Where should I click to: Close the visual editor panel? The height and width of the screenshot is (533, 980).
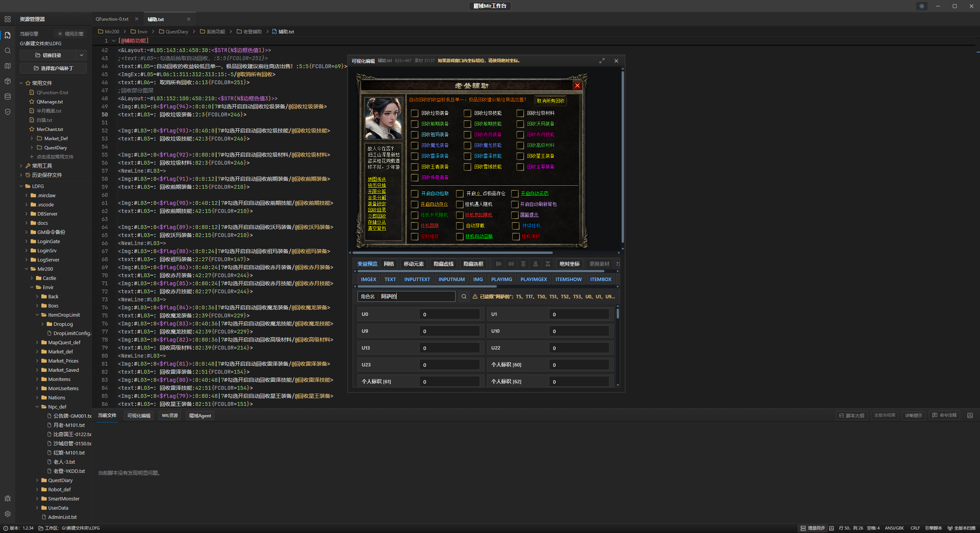(x=616, y=61)
